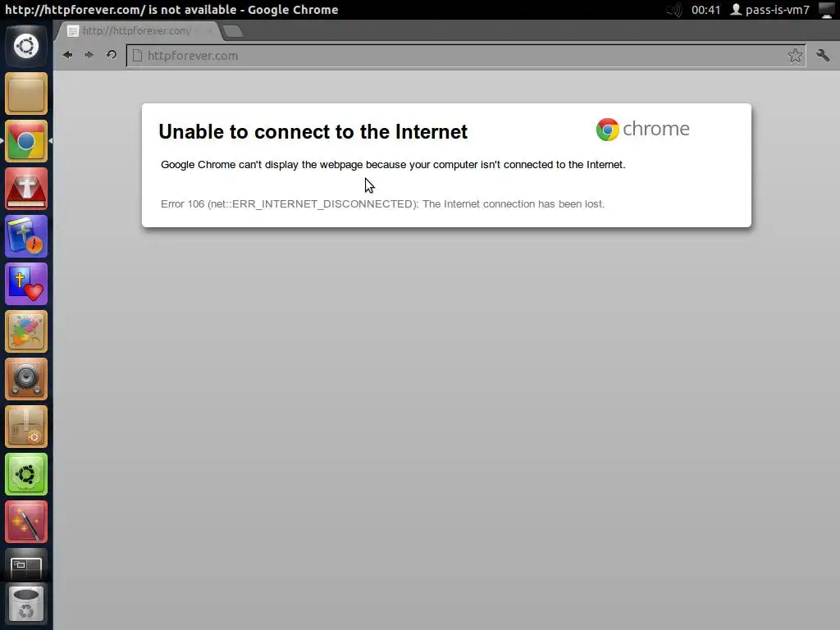This screenshot has height=630, width=840.
Task: Open the sound volume indicator menu
Action: 674,10
